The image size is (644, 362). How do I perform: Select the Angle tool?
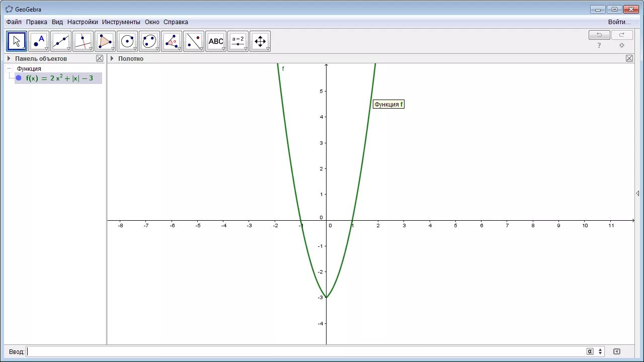172,41
